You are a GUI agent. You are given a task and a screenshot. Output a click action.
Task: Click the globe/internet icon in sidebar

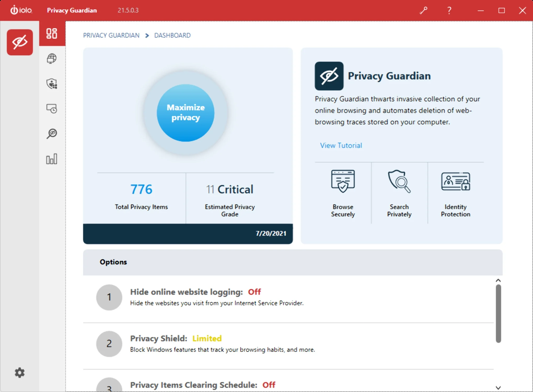coord(52,59)
